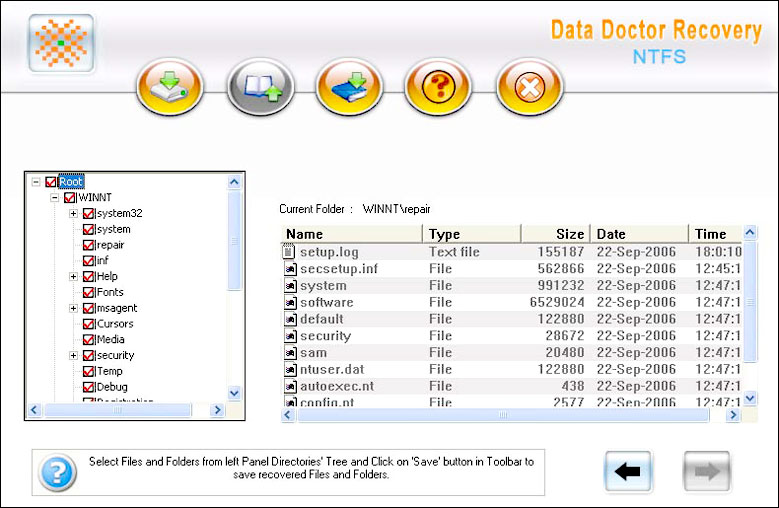Click the secsetup.inf file icon

290,269
